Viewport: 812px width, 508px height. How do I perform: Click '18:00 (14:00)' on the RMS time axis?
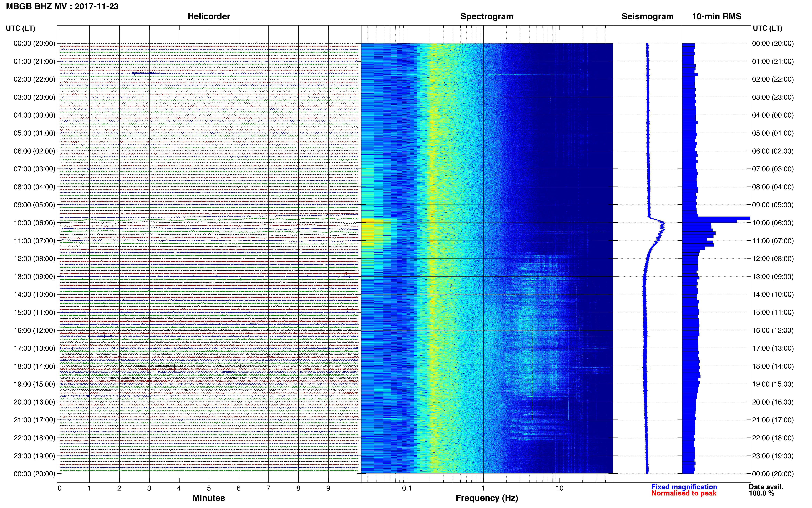point(773,366)
